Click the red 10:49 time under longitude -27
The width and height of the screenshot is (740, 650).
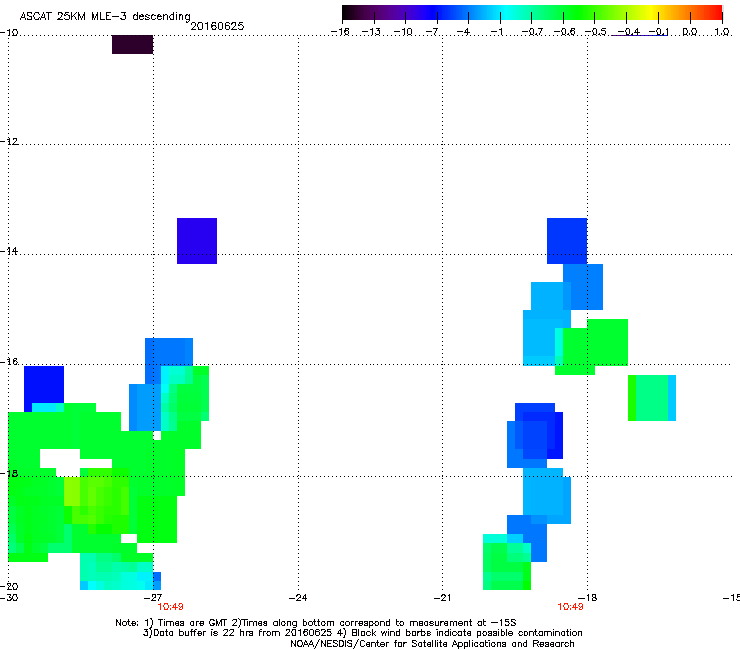tap(170, 607)
